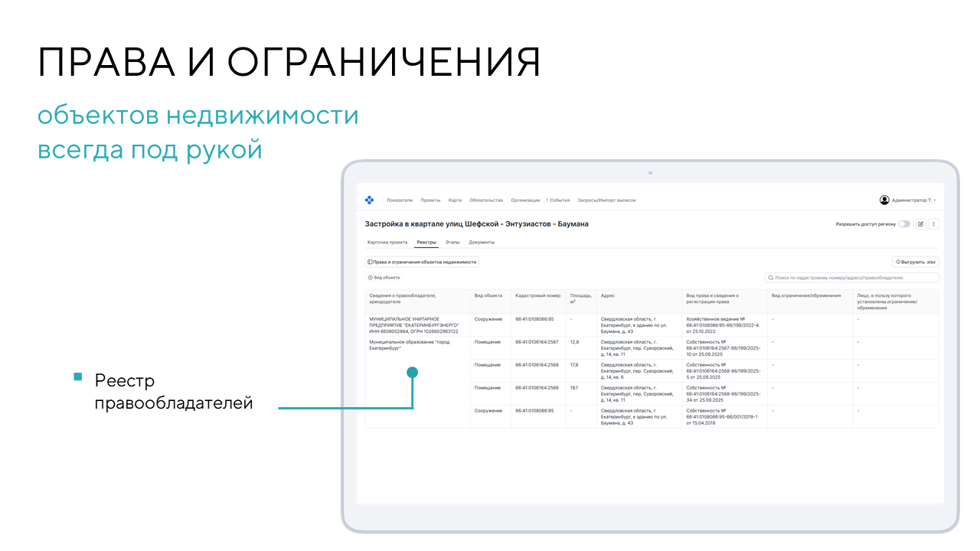Switch to the Этапы tab
The width and height of the screenshot is (980, 551).
452,242
